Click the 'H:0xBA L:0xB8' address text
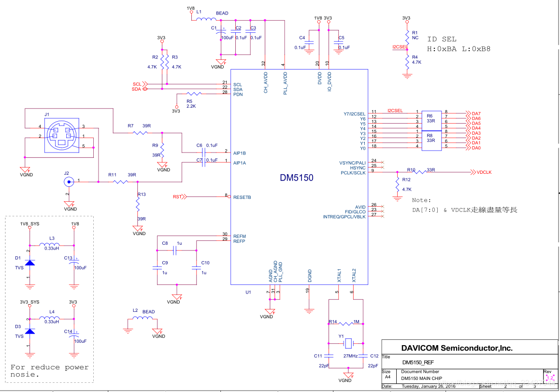Screen dimensions: 560x392 (x=459, y=49)
